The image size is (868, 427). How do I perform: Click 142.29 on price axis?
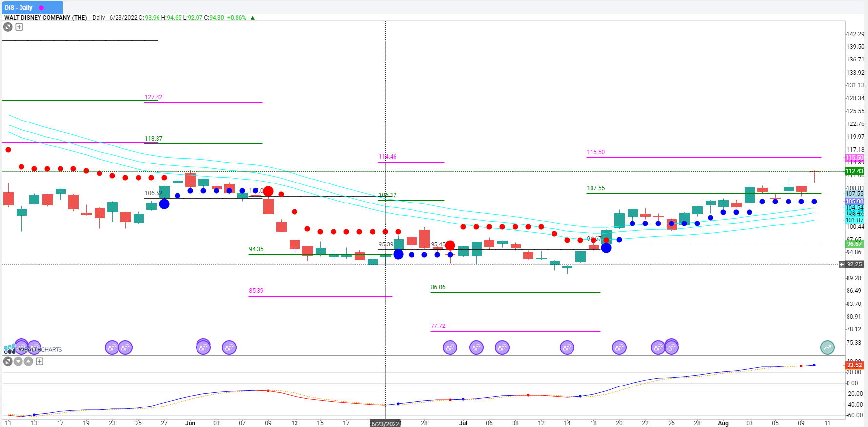tap(855, 34)
